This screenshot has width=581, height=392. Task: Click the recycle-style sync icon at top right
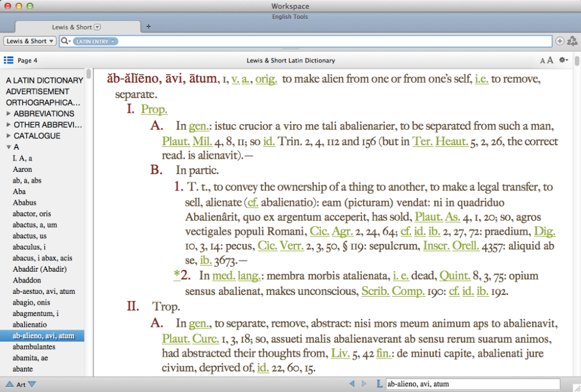coord(572,41)
